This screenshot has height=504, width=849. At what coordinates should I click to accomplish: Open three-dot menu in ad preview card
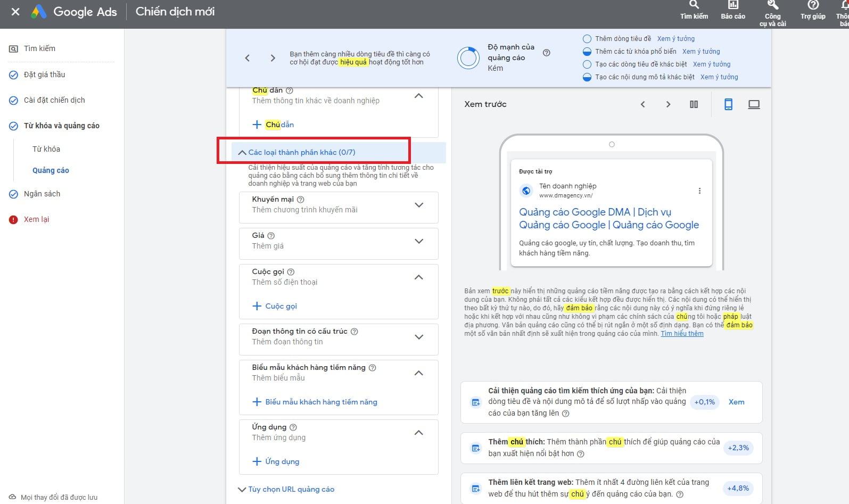pos(699,191)
